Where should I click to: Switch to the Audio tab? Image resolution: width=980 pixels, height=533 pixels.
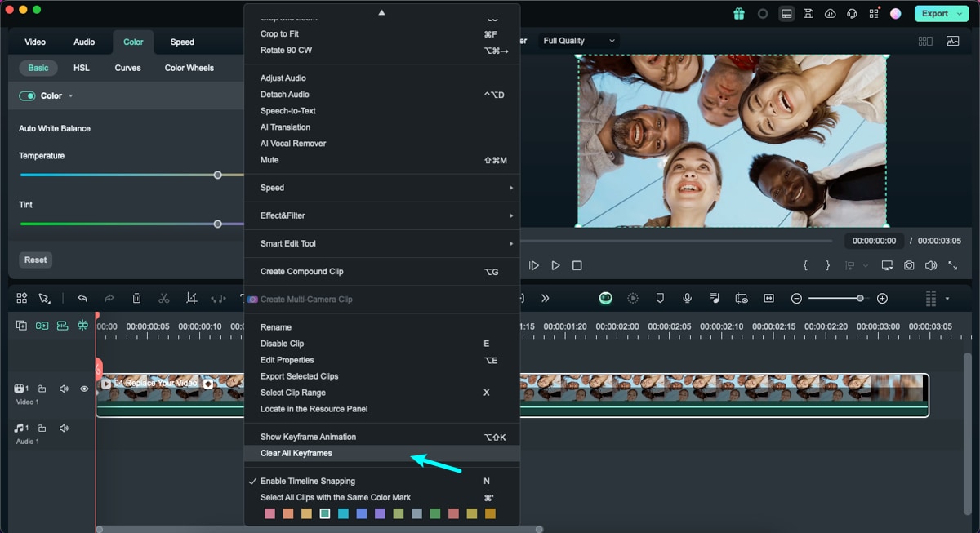tap(84, 42)
